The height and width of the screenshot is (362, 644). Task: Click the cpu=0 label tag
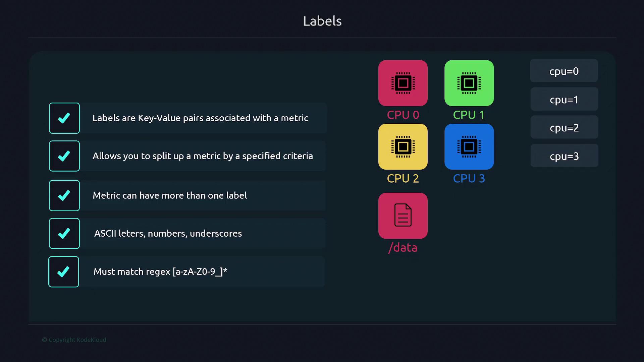coord(564,71)
